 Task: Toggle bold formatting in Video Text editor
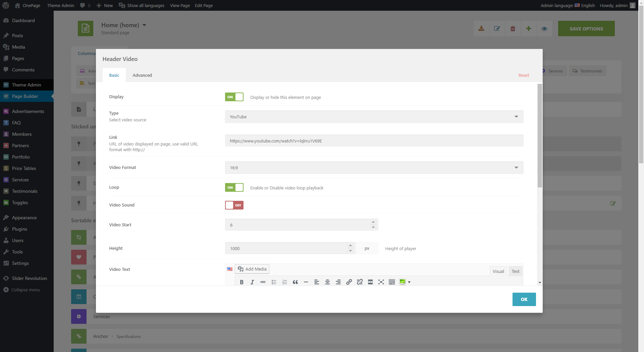point(241,282)
